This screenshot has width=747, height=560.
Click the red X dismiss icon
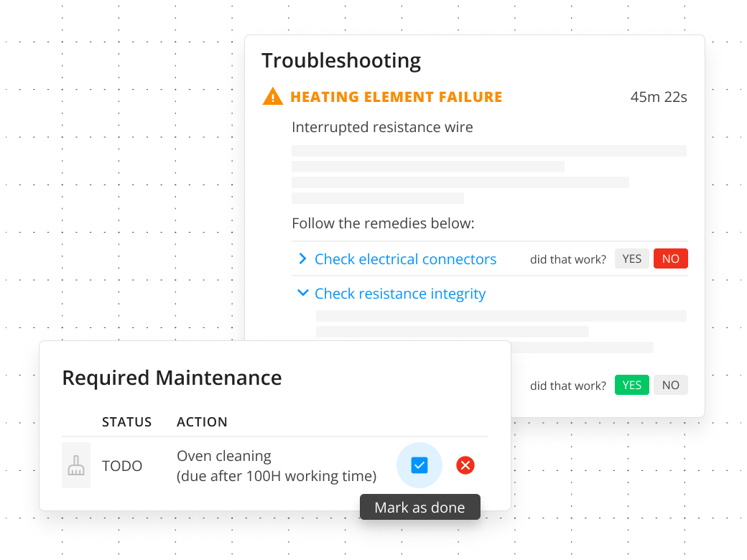(465, 465)
